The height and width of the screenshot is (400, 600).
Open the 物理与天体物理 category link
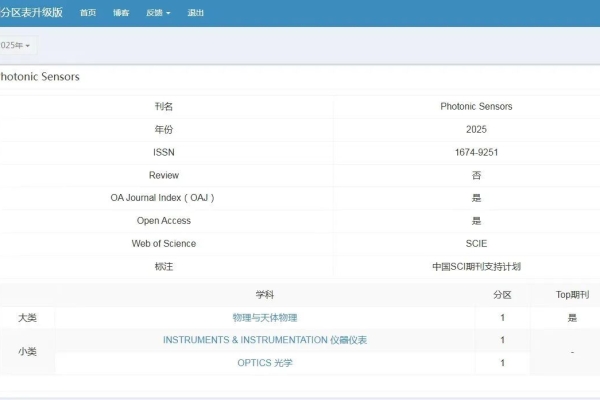point(265,317)
